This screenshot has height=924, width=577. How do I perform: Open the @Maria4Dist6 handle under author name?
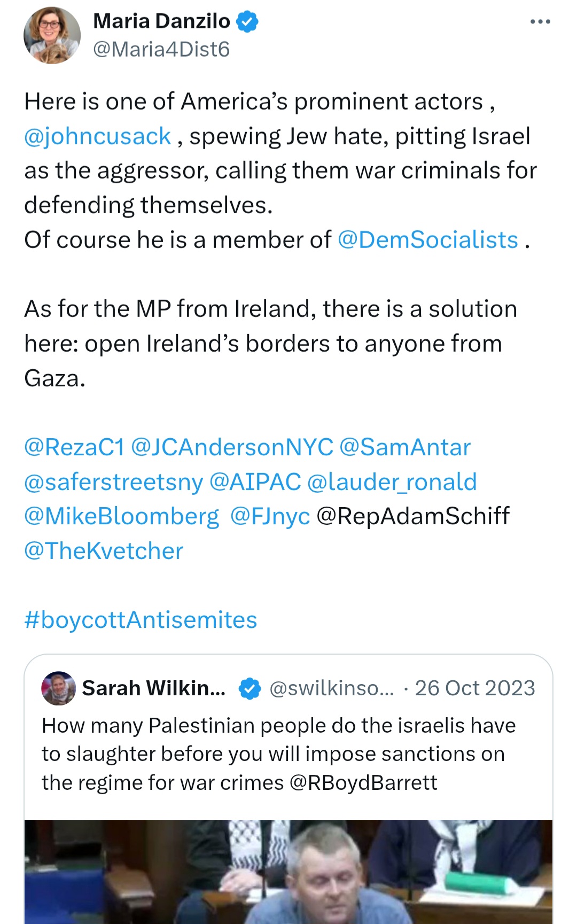pyautogui.click(x=161, y=49)
